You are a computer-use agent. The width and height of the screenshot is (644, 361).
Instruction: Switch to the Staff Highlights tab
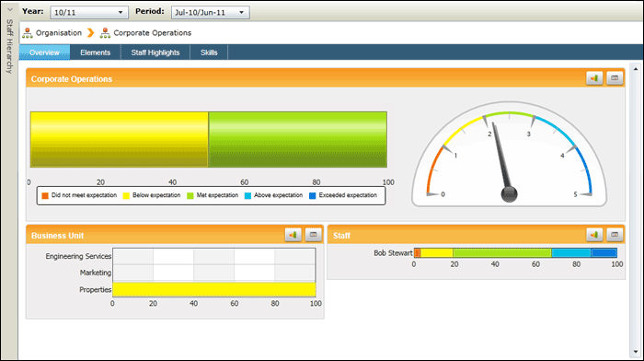coord(155,52)
